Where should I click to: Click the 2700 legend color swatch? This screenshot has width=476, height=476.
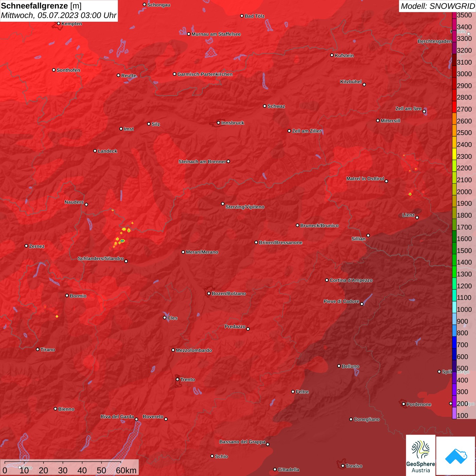point(454,107)
